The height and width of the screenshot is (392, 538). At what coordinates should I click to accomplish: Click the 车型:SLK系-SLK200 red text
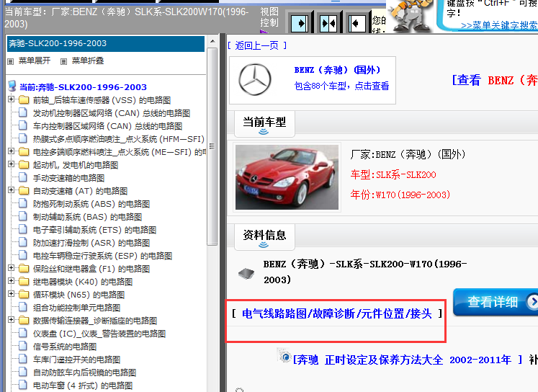393,174
